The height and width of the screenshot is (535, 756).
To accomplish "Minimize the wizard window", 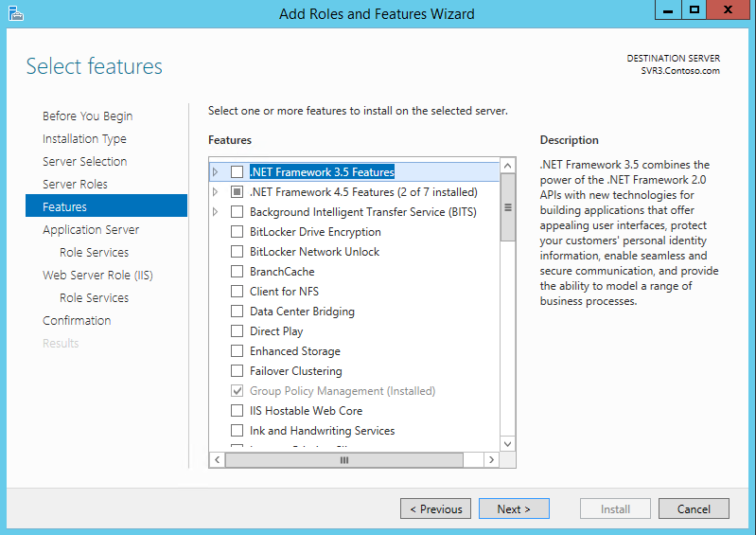I will pos(668,9).
